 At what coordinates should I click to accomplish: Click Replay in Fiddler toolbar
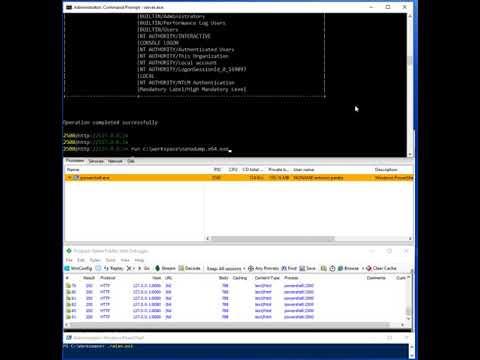point(114,268)
